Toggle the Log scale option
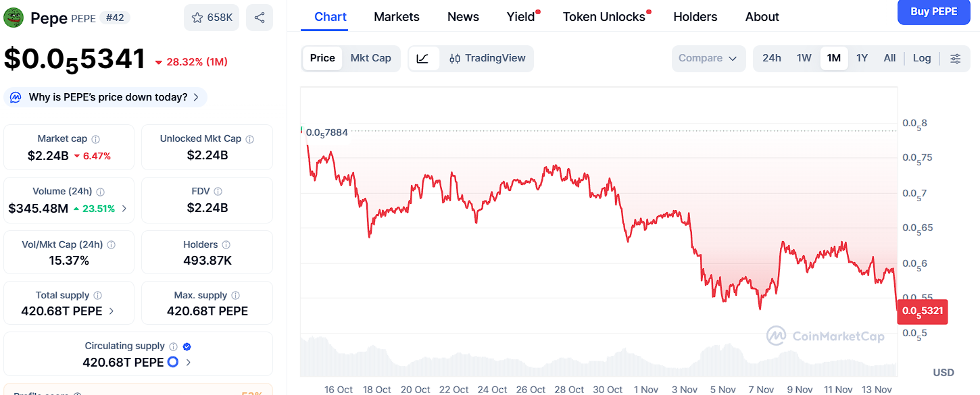980x395 pixels. point(922,59)
